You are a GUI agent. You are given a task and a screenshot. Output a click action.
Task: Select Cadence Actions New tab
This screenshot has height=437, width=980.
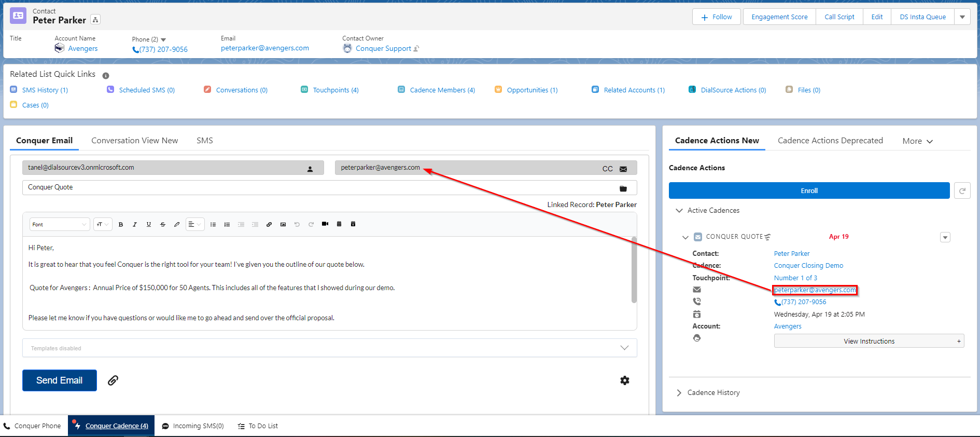(x=717, y=141)
